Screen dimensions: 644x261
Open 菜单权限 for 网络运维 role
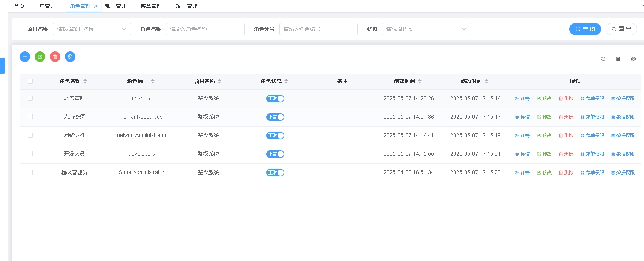tap(592, 136)
